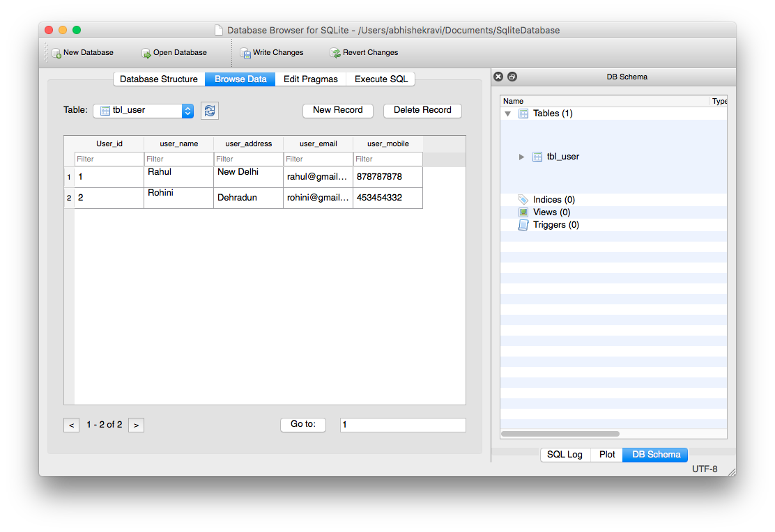
Task: Open the Execute SQL tab
Action: coord(381,79)
